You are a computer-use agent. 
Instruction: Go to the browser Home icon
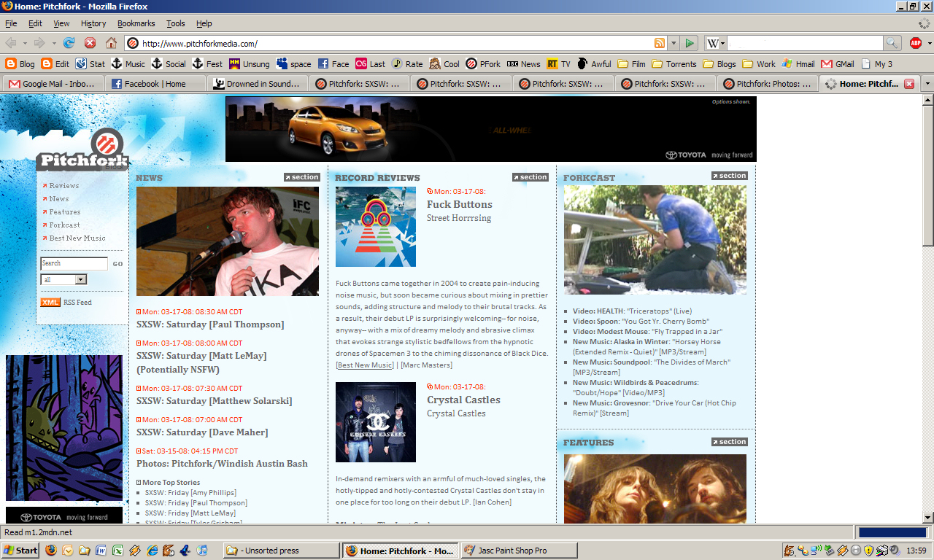(111, 43)
